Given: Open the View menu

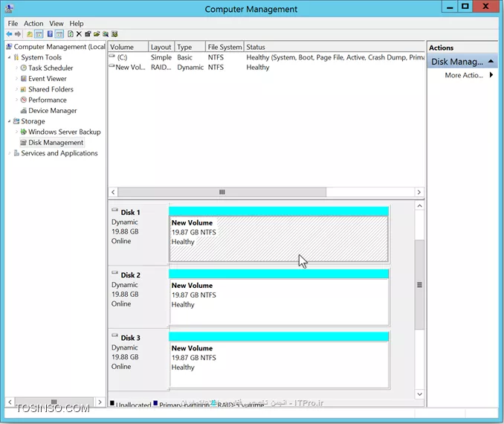Looking at the screenshot, I should [56, 24].
